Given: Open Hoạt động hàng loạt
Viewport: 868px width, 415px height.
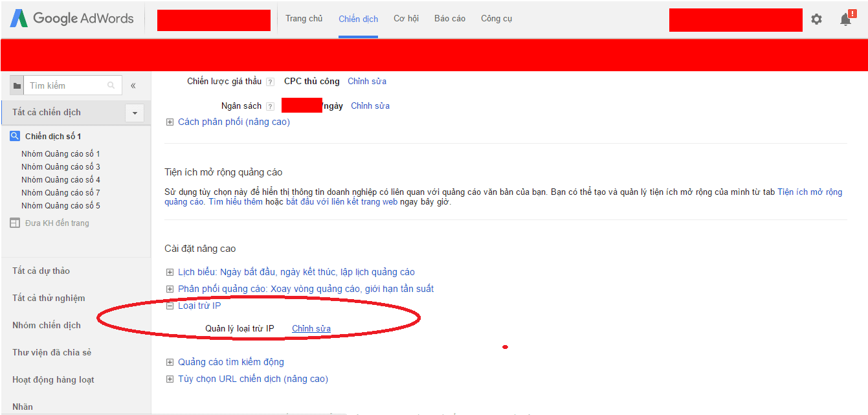Looking at the screenshot, I should click(x=53, y=379).
